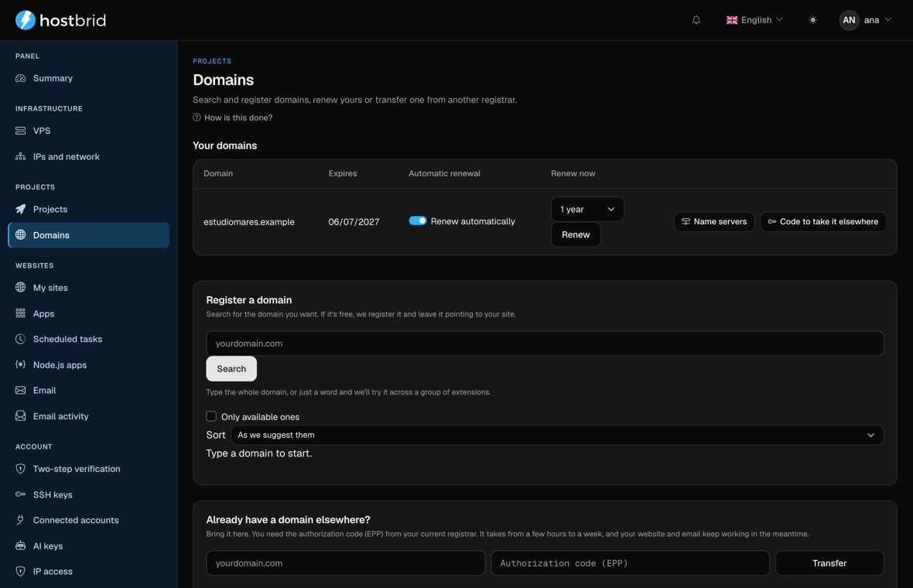The width and height of the screenshot is (913, 588).
Task: Open the English language dropdown
Action: [x=754, y=20]
